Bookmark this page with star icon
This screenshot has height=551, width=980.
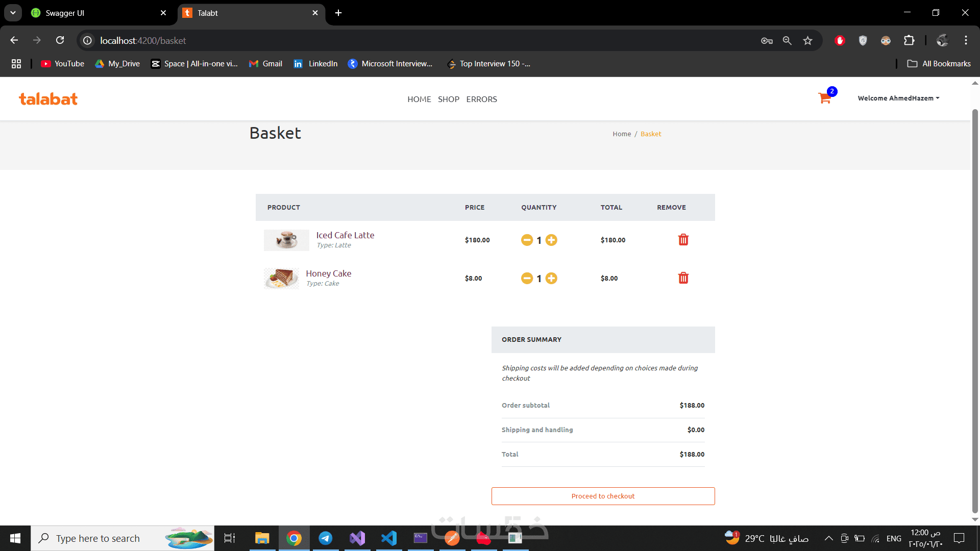coord(807,40)
